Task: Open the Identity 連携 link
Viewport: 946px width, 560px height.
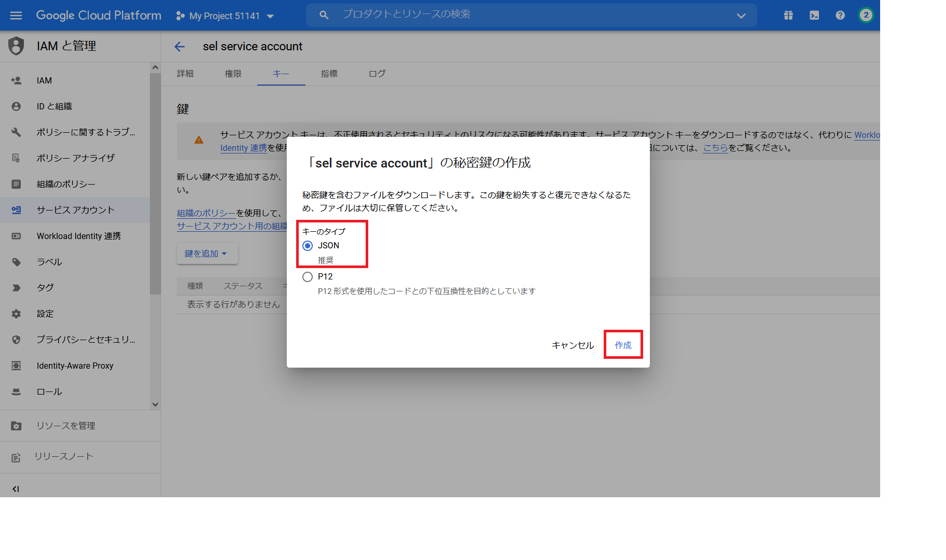Action: click(x=243, y=148)
